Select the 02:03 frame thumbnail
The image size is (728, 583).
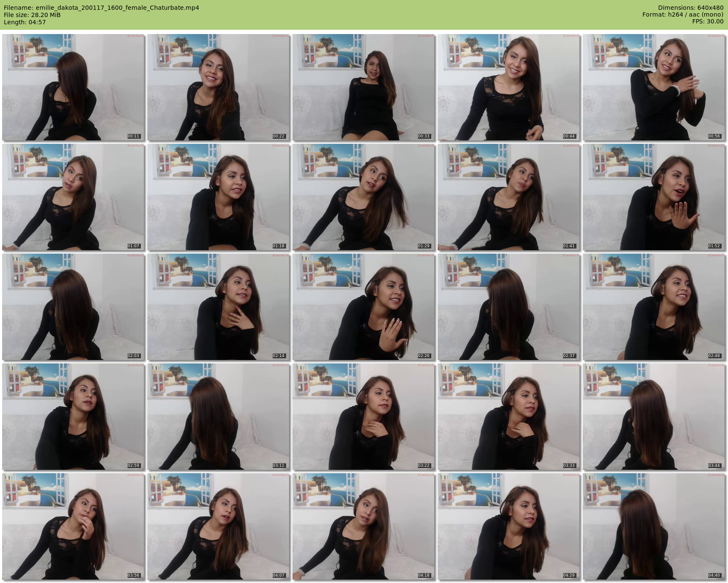click(73, 307)
